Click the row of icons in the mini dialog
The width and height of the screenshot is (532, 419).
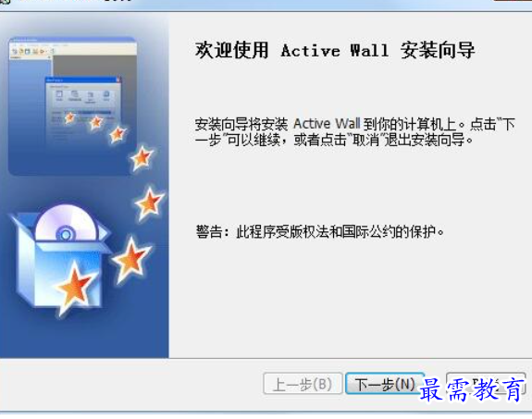coord(83,95)
